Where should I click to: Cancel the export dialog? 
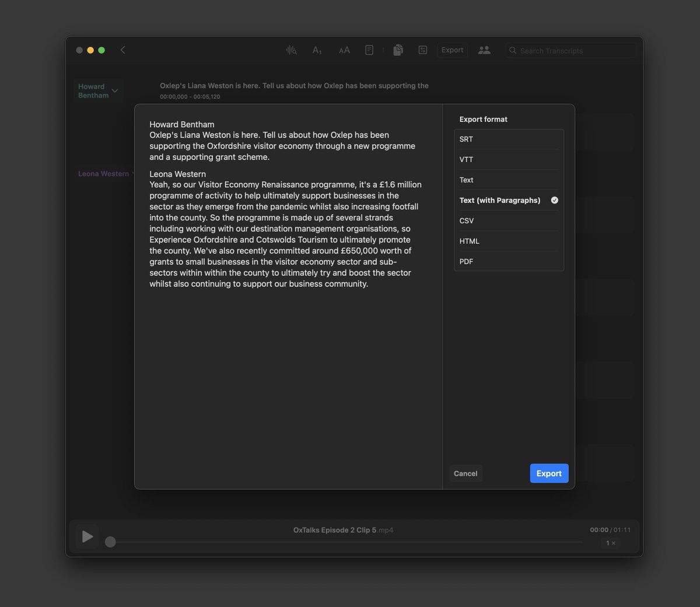466,473
